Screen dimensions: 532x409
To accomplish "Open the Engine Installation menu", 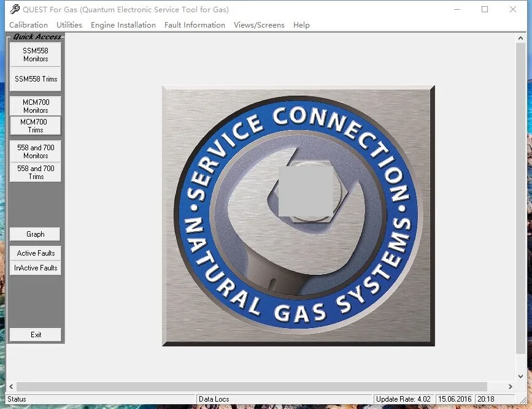I will point(123,25).
